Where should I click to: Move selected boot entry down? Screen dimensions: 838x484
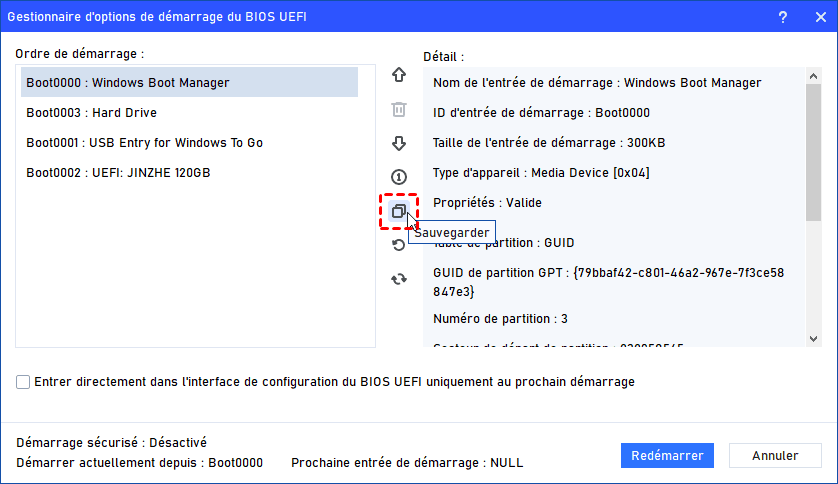399,143
